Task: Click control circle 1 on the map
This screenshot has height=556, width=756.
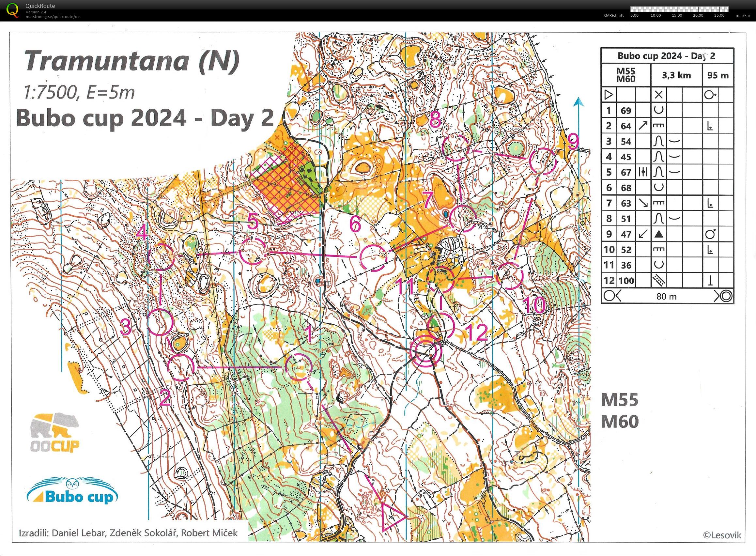Action: pyautogui.click(x=299, y=367)
